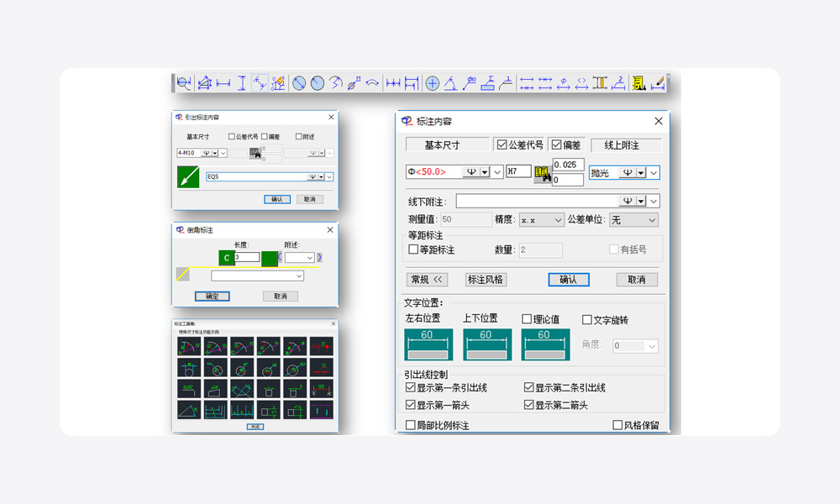Select the smart dimension magnifier tool
Image resolution: width=840 pixels, height=504 pixels.
point(184,83)
